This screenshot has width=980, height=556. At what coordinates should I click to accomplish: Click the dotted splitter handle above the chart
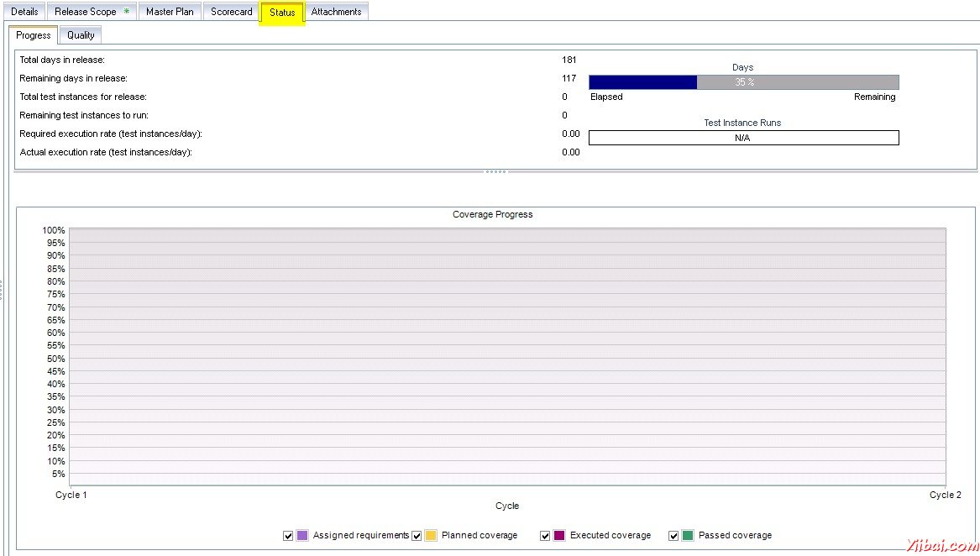tap(495, 172)
